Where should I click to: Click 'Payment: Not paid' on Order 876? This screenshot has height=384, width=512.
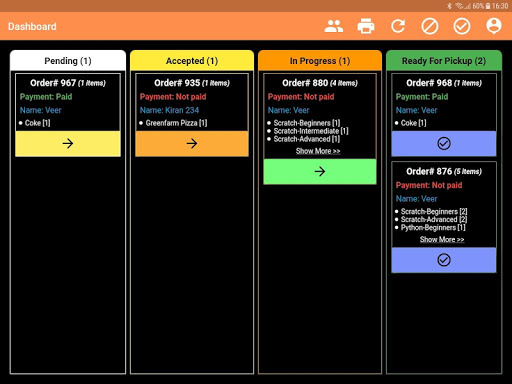[x=429, y=185]
